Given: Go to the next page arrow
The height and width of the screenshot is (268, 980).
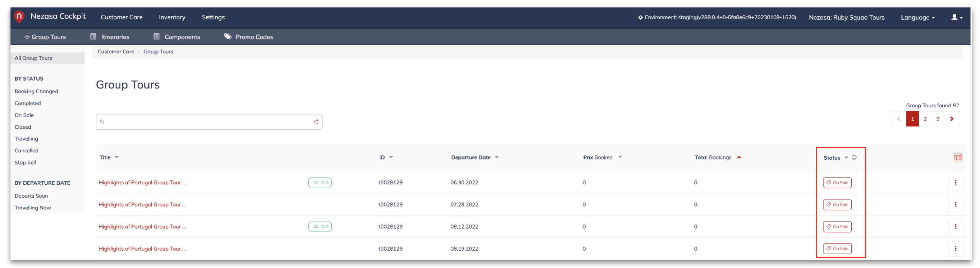Looking at the screenshot, I should pos(951,119).
